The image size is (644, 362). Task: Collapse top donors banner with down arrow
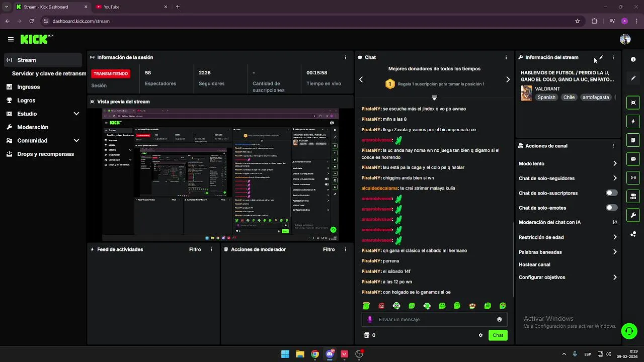click(x=434, y=98)
